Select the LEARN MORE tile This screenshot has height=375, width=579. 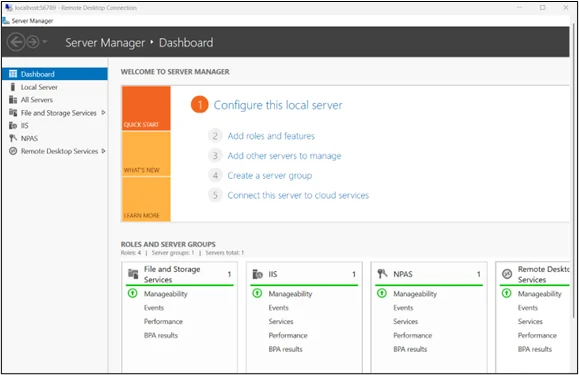pyautogui.click(x=146, y=199)
